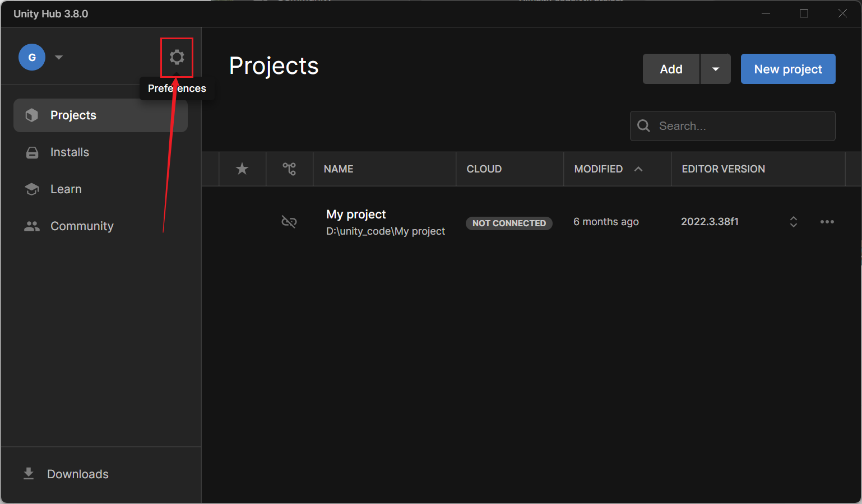Toggle the MODIFIED sort direction arrow
The image size is (862, 504).
[638, 169]
